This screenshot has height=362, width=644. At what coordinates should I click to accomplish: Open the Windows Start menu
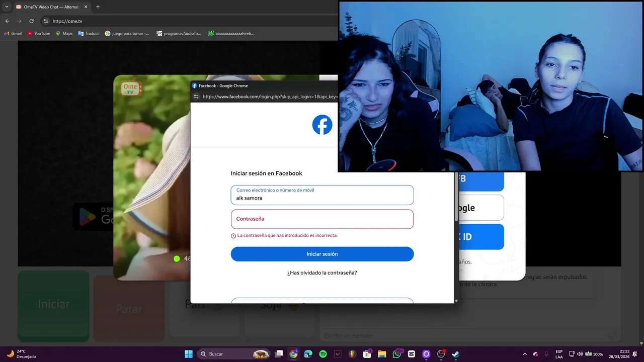coord(189,354)
